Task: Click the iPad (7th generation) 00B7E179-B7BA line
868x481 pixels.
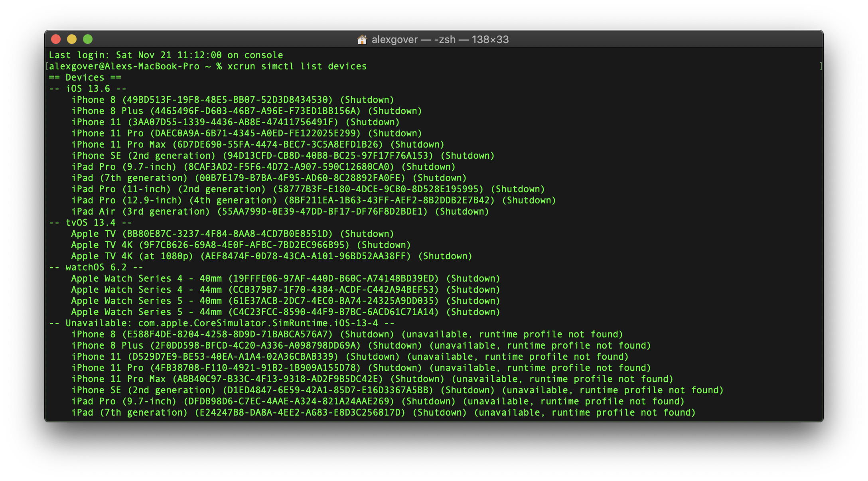Action: pyautogui.click(x=269, y=178)
